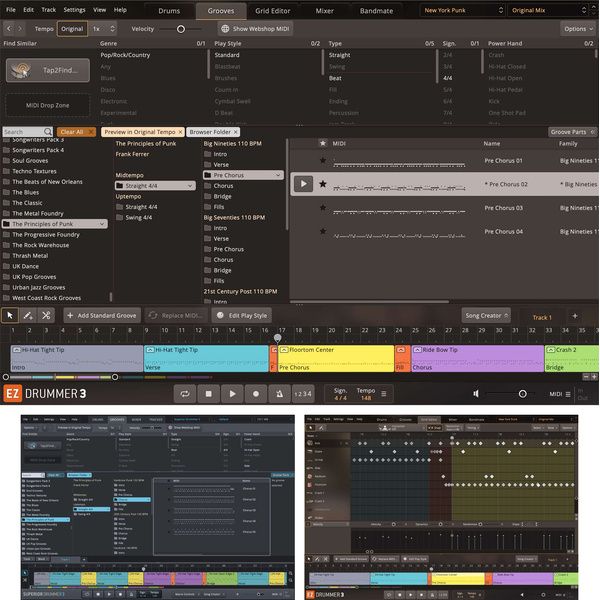Open the New York Punk kit dropdown
This screenshot has width=600, height=600.
(463, 10)
